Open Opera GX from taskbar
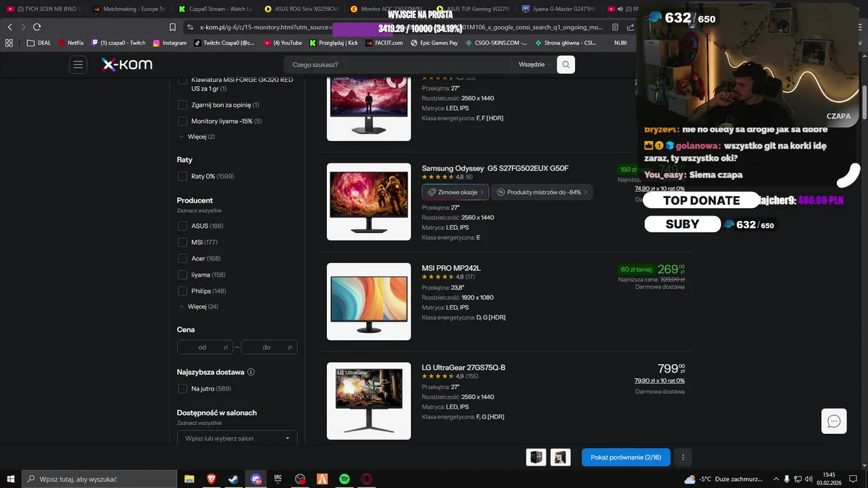 [367, 479]
